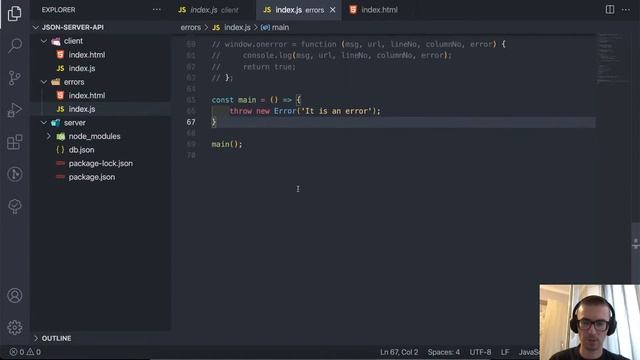Screen dimensions: 640x360
Task: Open errors and warnings status item
Action: coord(25,352)
